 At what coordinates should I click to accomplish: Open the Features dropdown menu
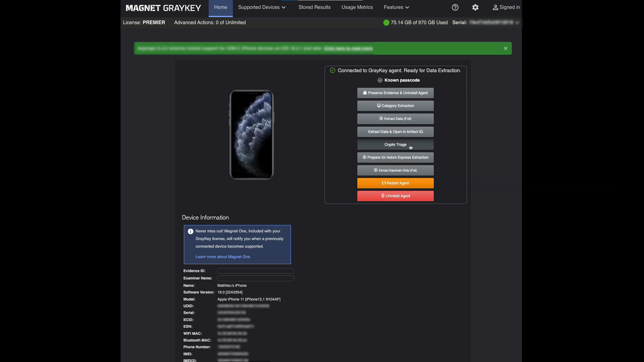point(396,7)
